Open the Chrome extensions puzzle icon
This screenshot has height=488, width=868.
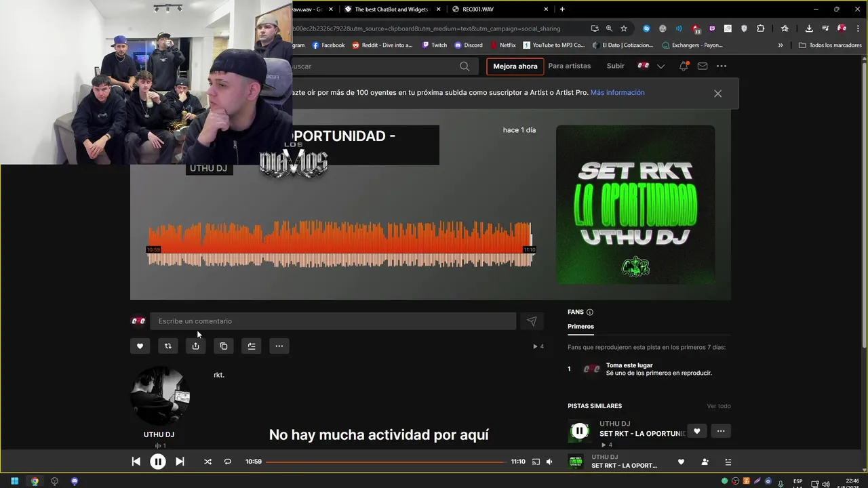[x=760, y=28]
